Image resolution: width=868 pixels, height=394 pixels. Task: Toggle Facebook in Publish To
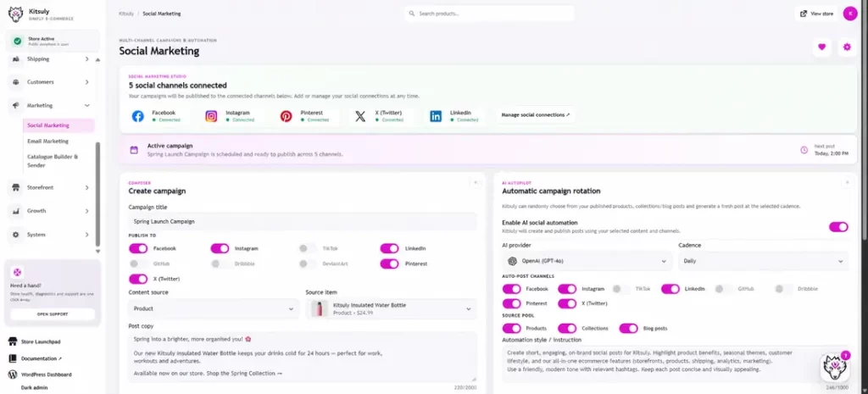[138, 248]
